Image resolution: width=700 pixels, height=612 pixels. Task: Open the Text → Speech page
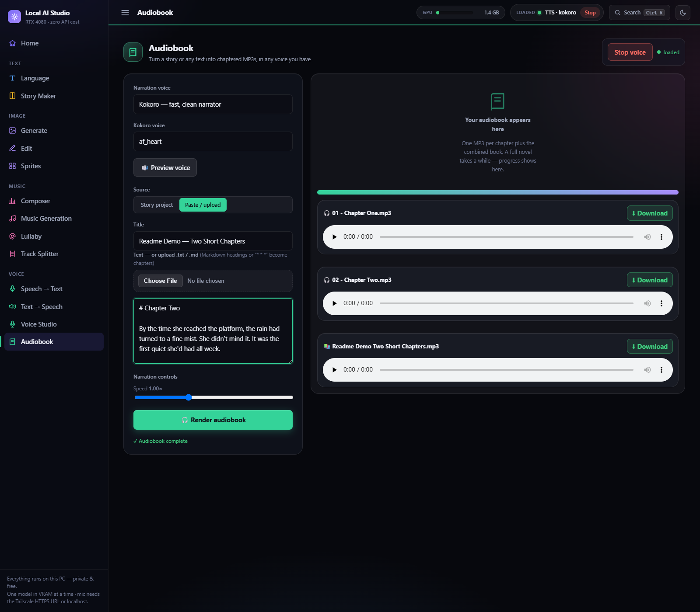coord(54,307)
